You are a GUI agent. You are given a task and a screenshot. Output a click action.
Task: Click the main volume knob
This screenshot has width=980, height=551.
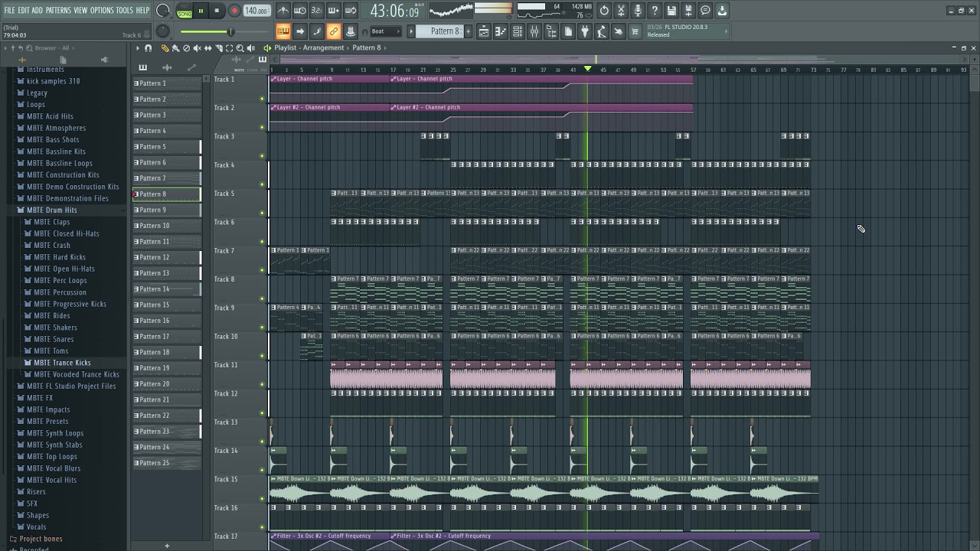coord(162,11)
